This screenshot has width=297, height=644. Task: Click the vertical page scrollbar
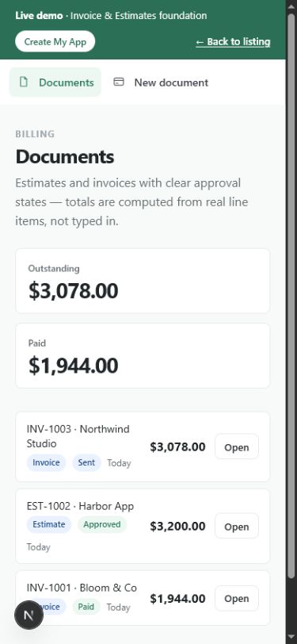[x=291, y=296]
